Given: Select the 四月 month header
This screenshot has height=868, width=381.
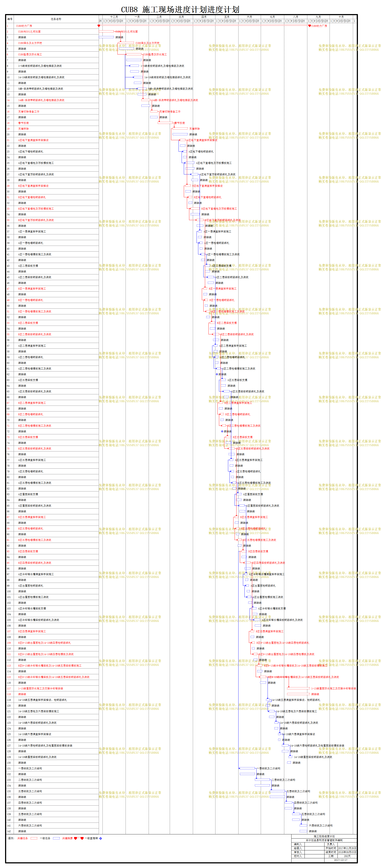Looking at the screenshot, I should [204, 17].
